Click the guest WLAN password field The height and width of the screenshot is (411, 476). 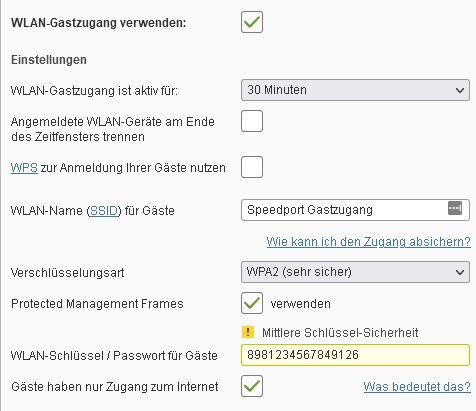point(355,355)
